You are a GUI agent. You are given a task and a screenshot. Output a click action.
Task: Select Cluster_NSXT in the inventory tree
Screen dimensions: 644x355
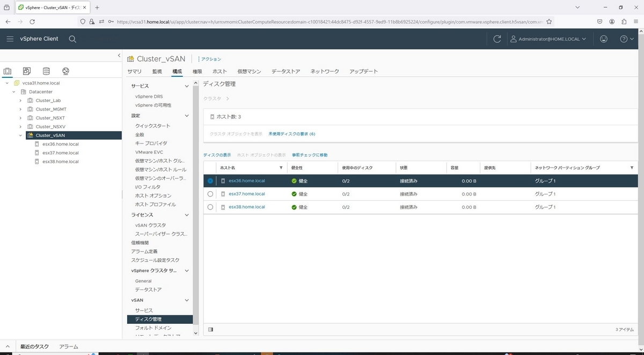tap(50, 118)
